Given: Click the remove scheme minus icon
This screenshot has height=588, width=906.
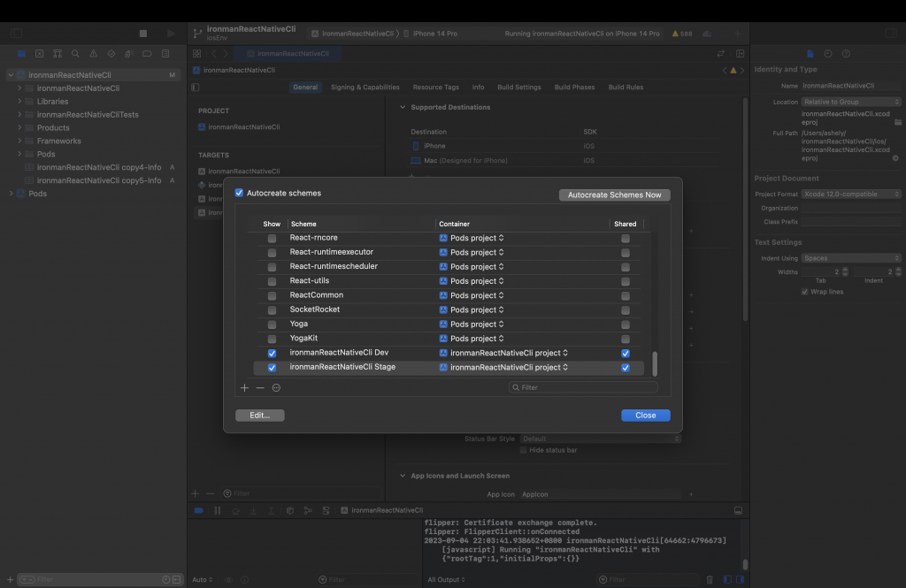Looking at the screenshot, I should point(260,387).
